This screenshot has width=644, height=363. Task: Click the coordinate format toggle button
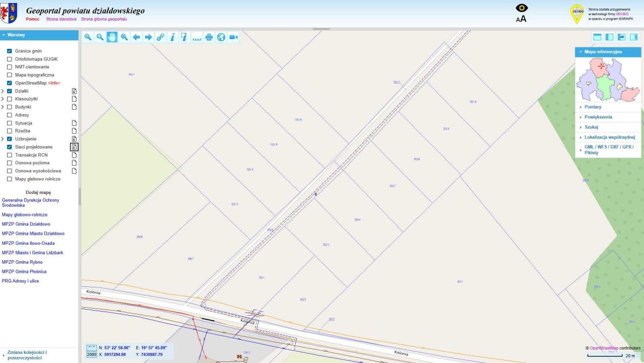click(92, 347)
